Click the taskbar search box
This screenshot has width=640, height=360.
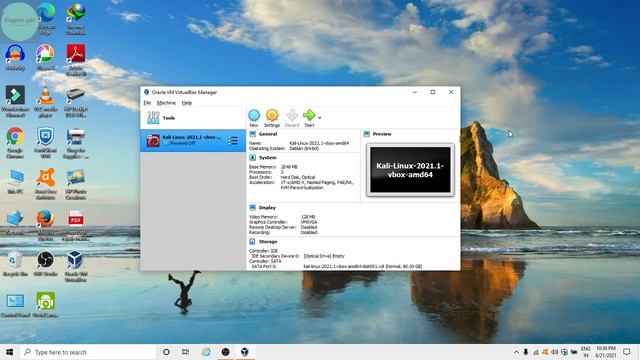pyautogui.click(x=88, y=352)
